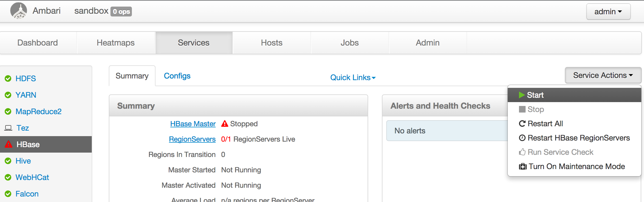Open the Falcon service

[x=27, y=194]
